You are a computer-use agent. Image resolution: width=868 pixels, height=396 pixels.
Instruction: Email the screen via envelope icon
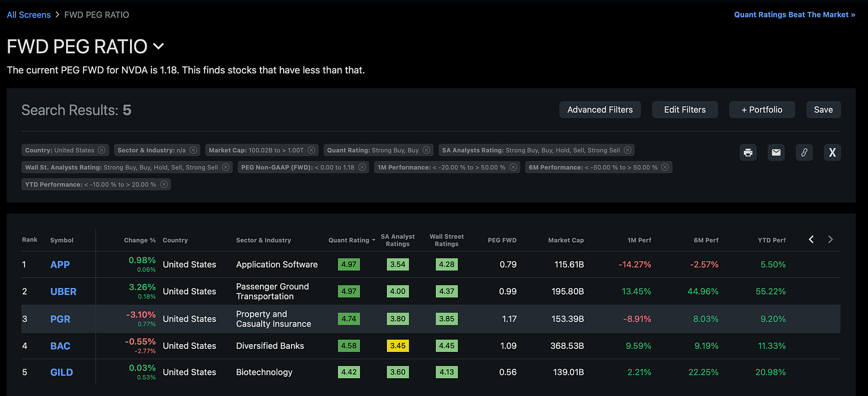coord(776,152)
